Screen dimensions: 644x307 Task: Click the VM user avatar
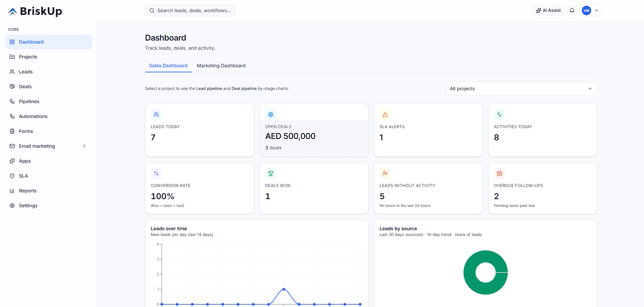point(586,10)
